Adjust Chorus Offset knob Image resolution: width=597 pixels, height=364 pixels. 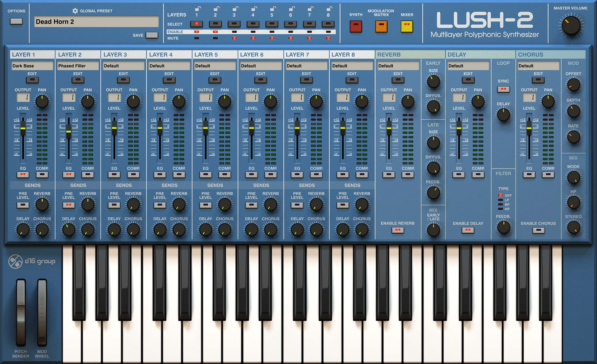tap(573, 85)
